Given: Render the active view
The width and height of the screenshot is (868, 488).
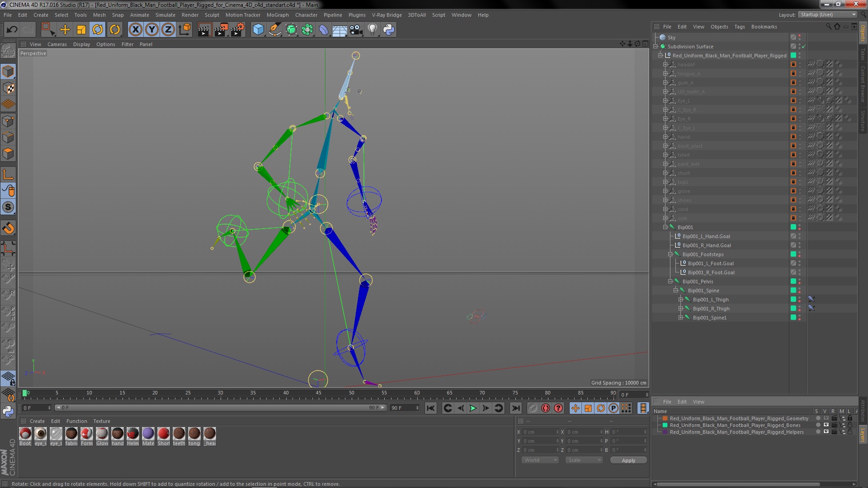Looking at the screenshot, I should 204,30.
